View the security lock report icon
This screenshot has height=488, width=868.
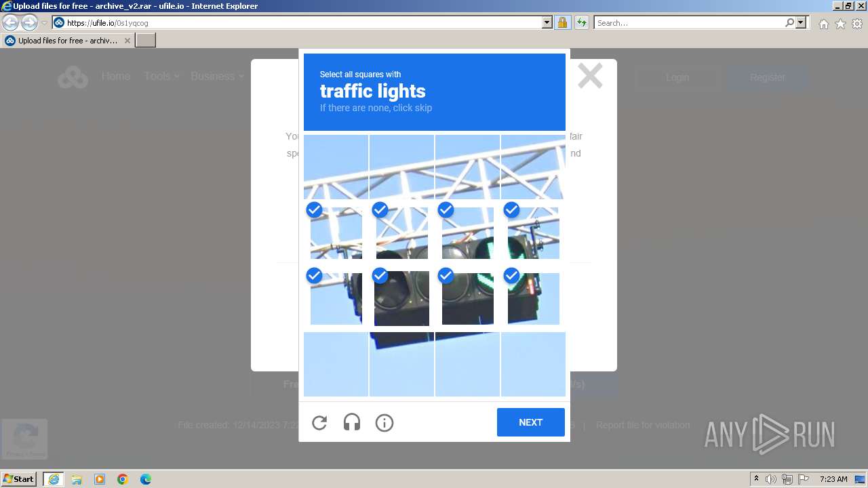pyautogui.click(x=562, y=22)
